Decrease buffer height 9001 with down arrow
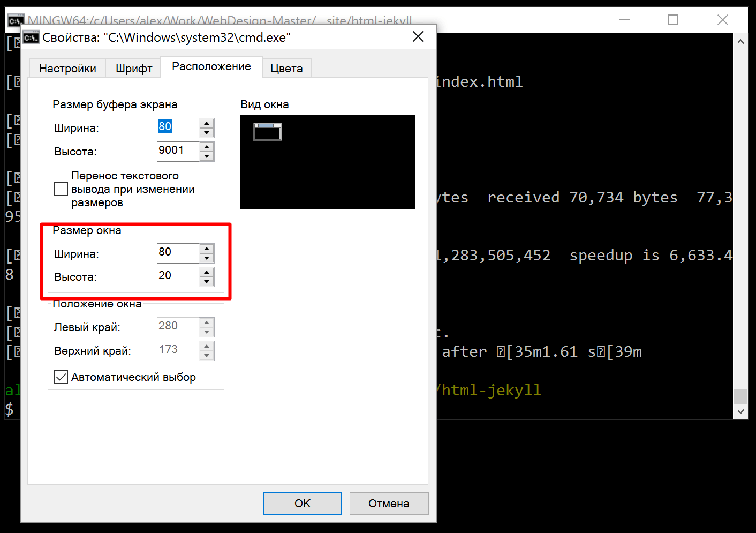756x533 pixels. point(207,156)
